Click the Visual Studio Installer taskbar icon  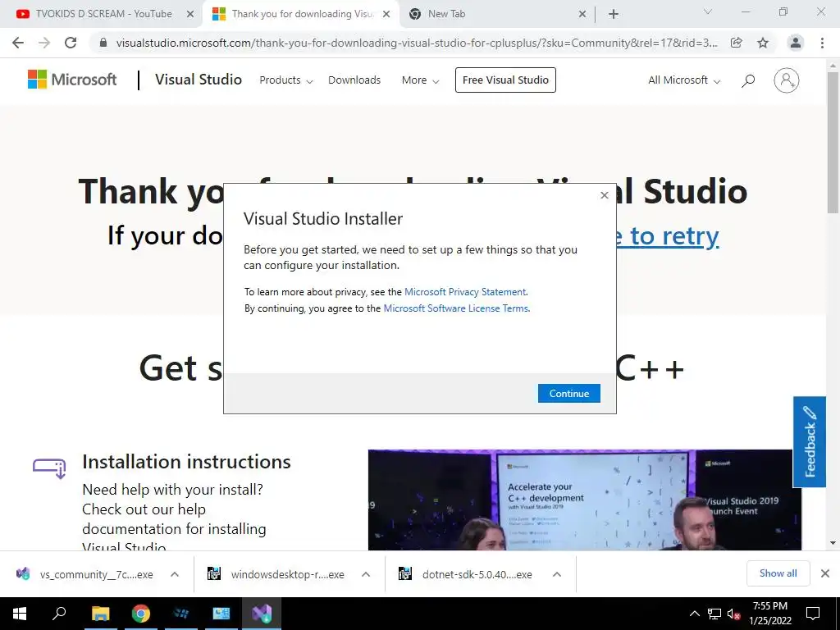[262, 614]
